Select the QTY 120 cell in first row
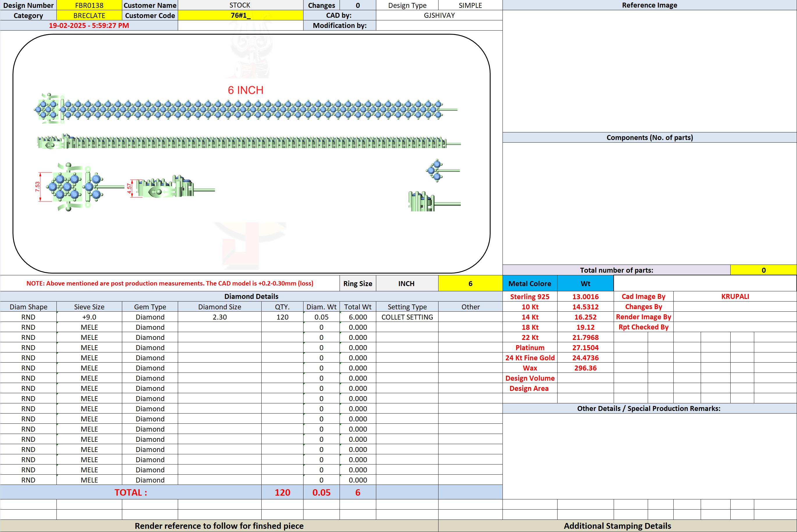797x532 pixels. pos(282,317)
